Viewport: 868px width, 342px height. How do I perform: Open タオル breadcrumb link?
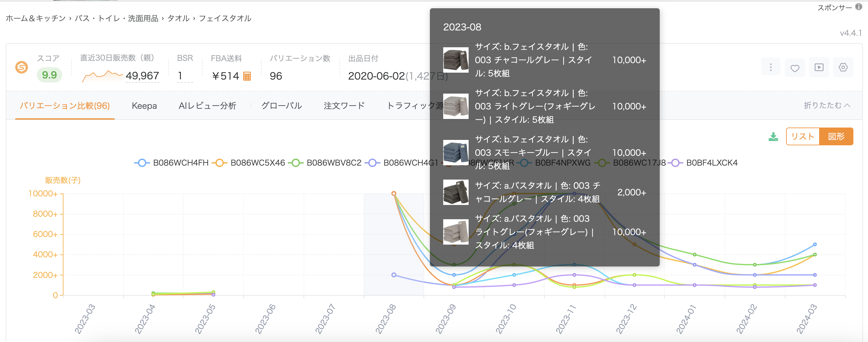coord(178,18)
